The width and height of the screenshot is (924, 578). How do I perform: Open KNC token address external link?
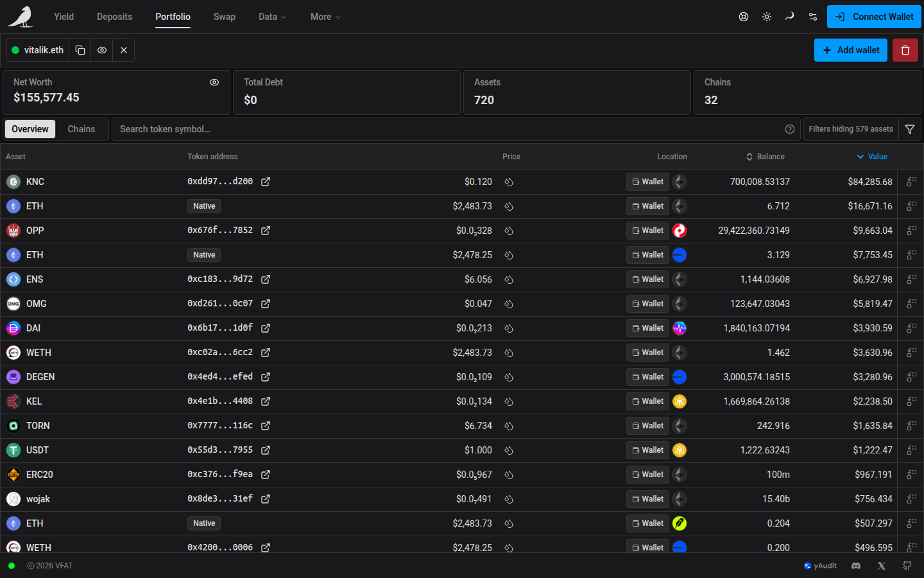click(266, 182)
